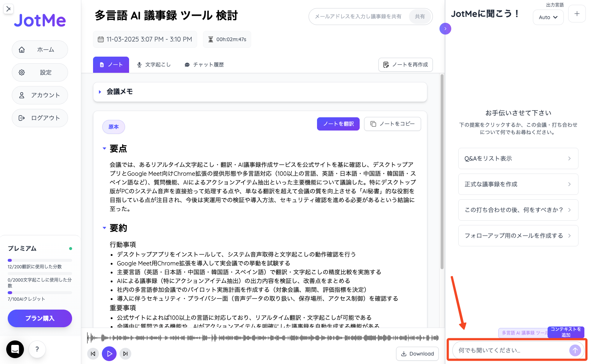Skip to previous audio segment
591x364 pixels.
pyautogui.click(x=93, y=354)
